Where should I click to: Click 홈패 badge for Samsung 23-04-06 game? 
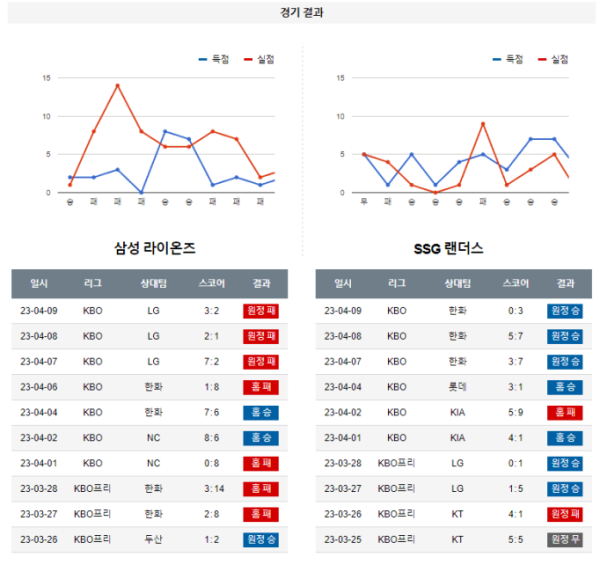click(261, 387)
